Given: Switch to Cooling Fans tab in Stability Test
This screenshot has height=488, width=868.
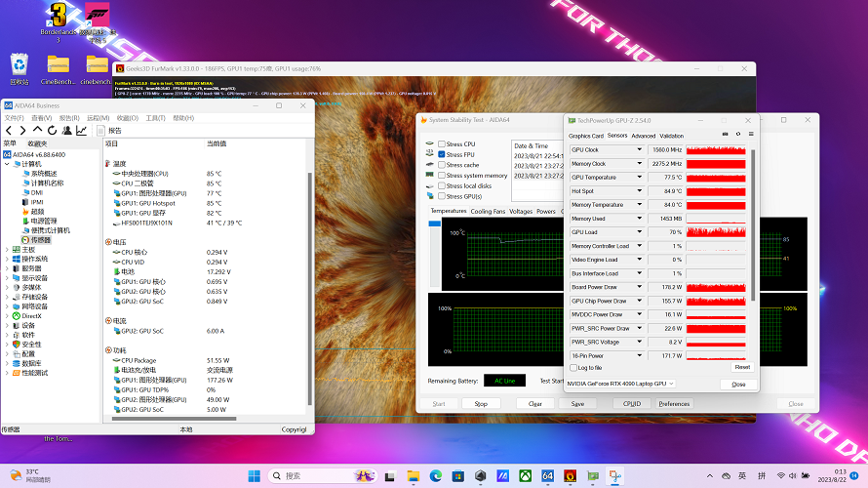Looking at the screenshot, I should (488, 211).
